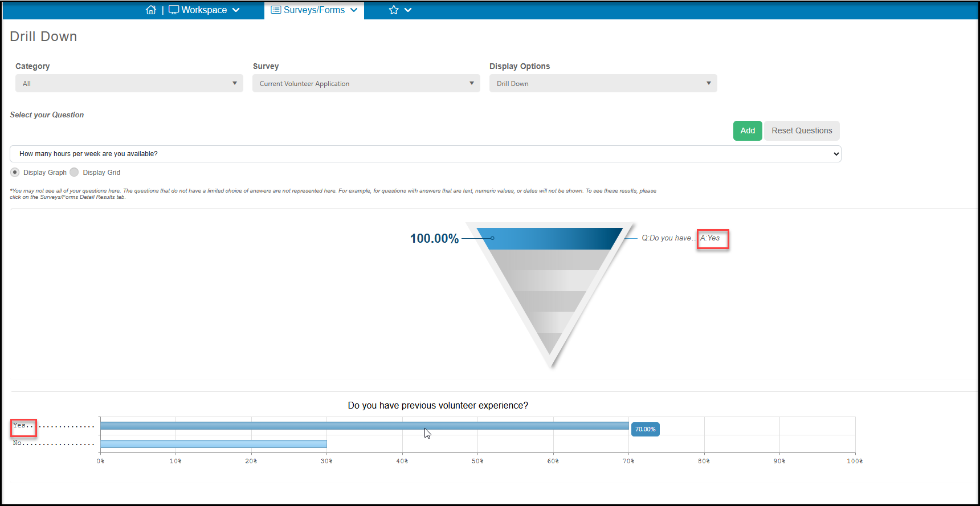This screenshot has width=980, height=506.
Task: Expand the chevron beside the star
Action: pyautogui.click(x=408, y=10)
